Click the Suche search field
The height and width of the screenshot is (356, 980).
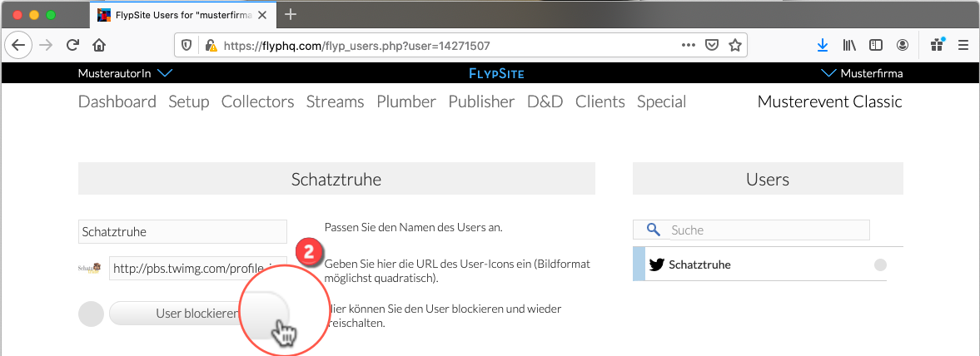[x=766, y=230]
